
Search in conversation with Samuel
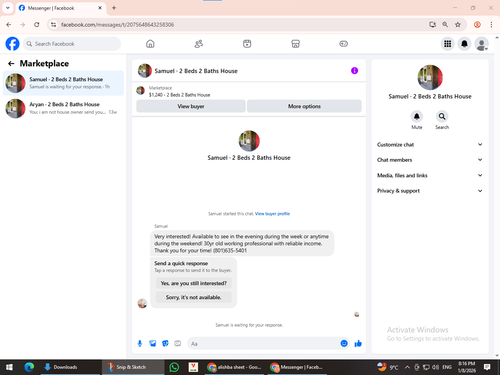(442, 117)
